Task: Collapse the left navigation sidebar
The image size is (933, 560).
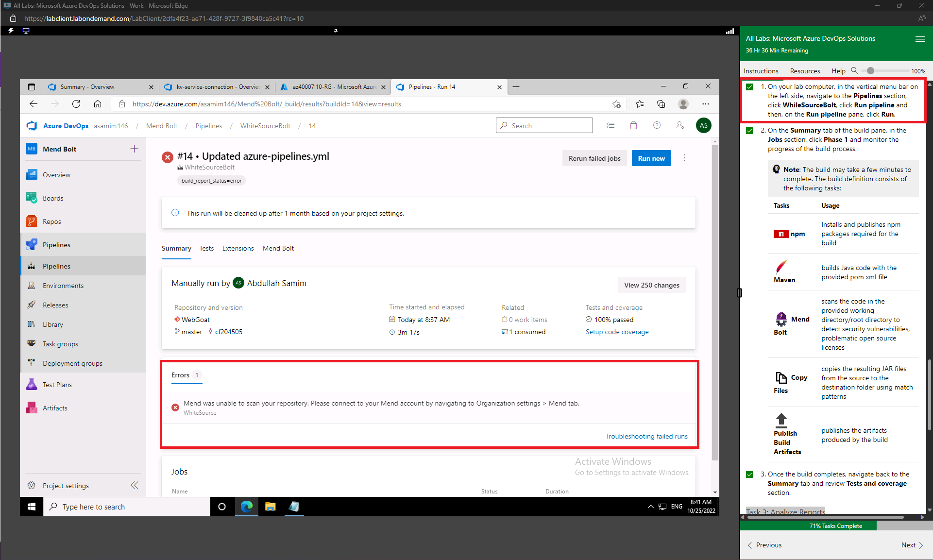Action: tap(134, 485)
